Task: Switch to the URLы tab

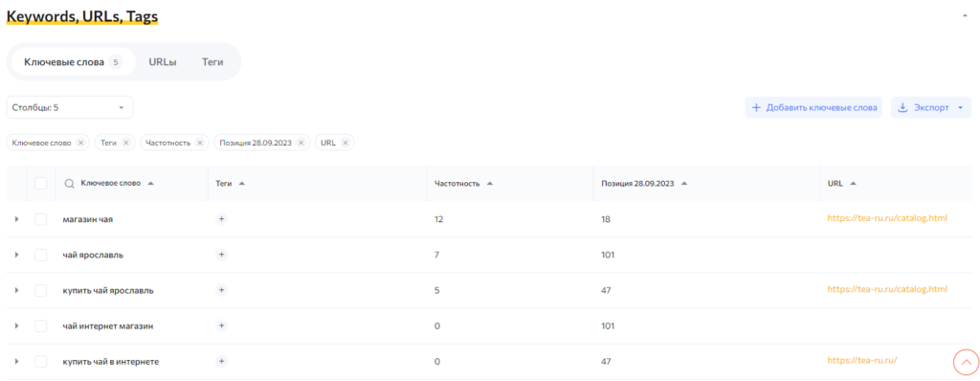Action: 163,62
